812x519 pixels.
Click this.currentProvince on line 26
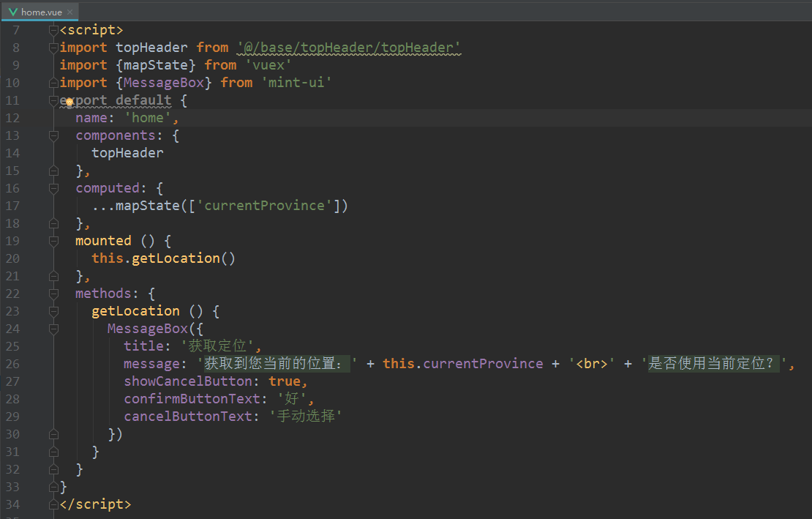463,364
